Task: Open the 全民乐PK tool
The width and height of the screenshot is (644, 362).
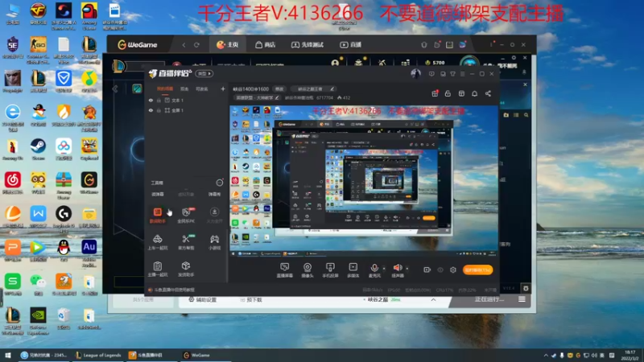Action: [x=186, y=215]
